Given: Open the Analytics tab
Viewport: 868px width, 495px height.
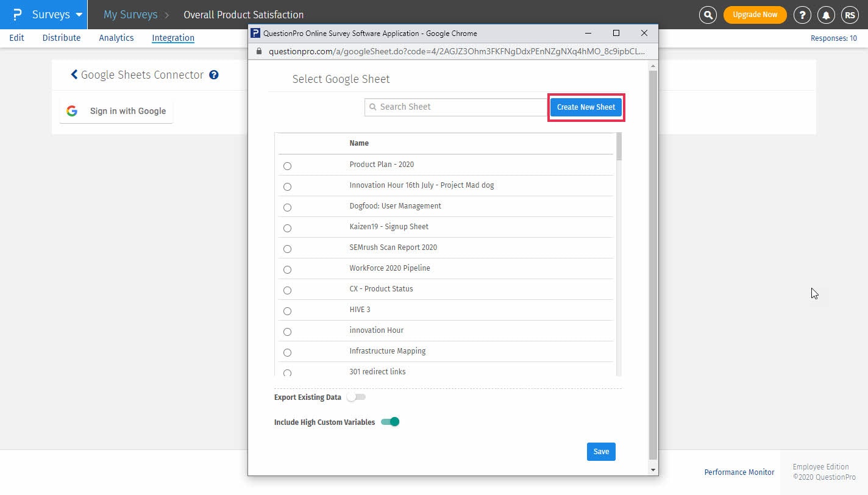Looking at the screenshot, I should 116,38.
